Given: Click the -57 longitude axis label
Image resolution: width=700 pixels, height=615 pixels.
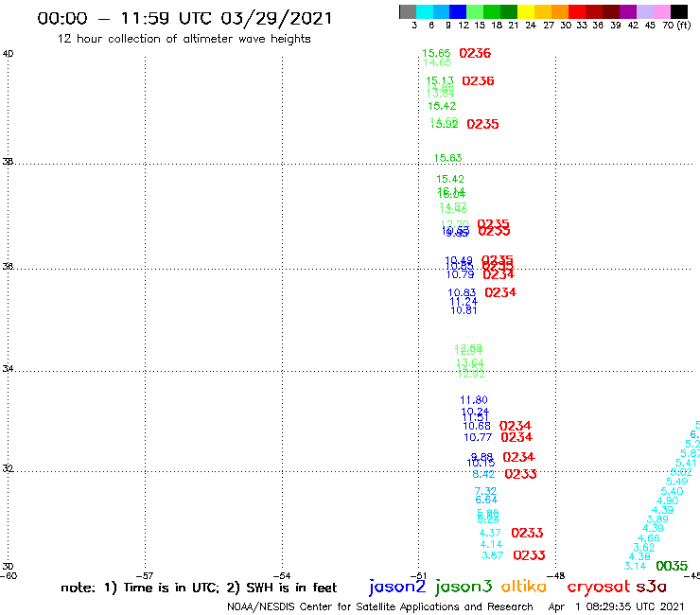Looking at the screenshot, I should [145, 576].
